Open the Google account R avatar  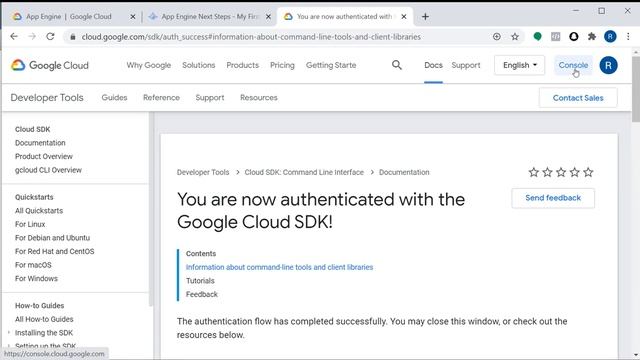[x=608, y=65]
